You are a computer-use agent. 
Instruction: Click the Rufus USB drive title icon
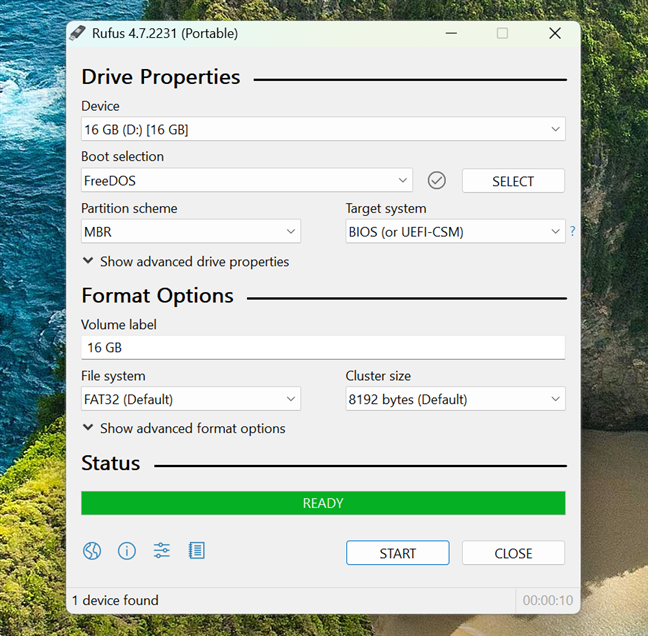[77, 33]
